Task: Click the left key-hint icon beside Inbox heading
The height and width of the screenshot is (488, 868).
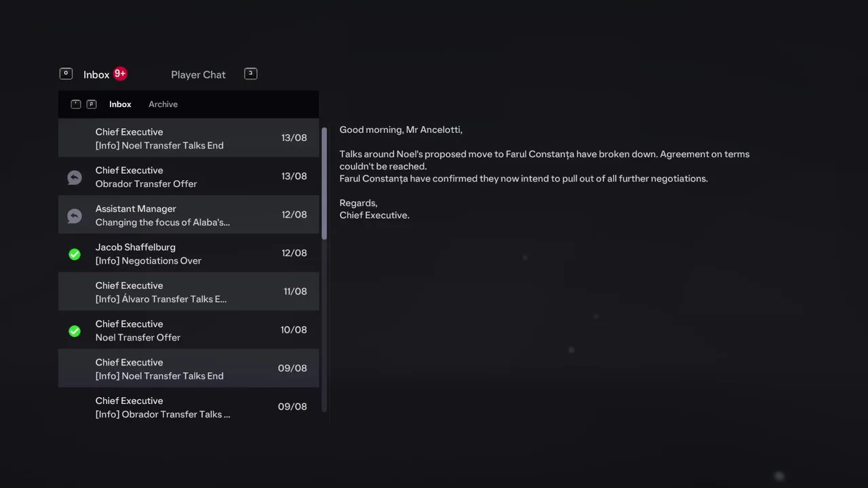Action: (x=66, y=74)
